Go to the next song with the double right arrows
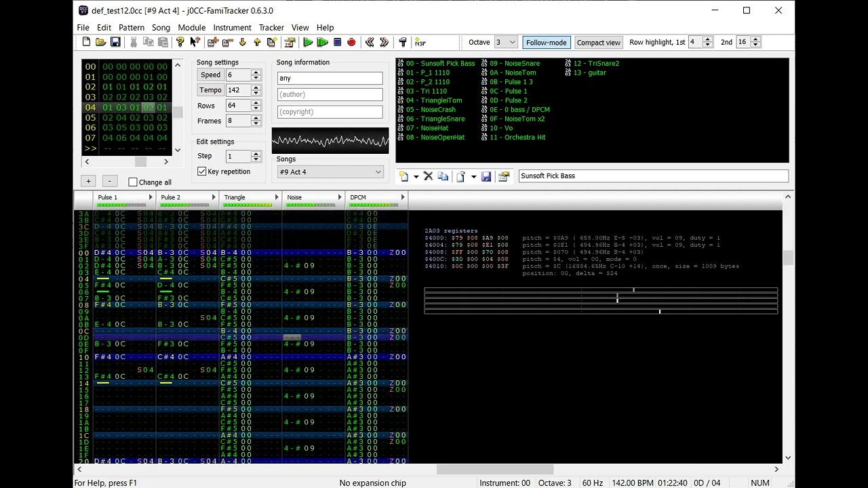868x488 pixels. coord(384,42)
